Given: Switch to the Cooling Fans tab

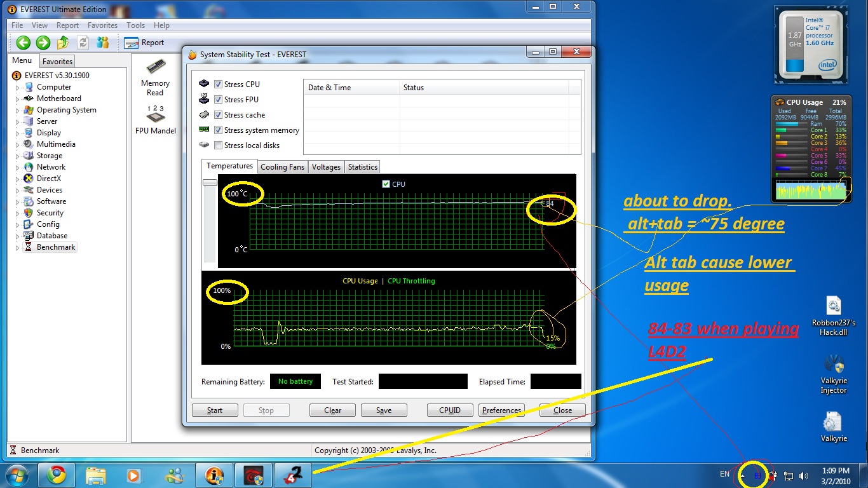Looking at the screenshot, I should coord(283,167).
